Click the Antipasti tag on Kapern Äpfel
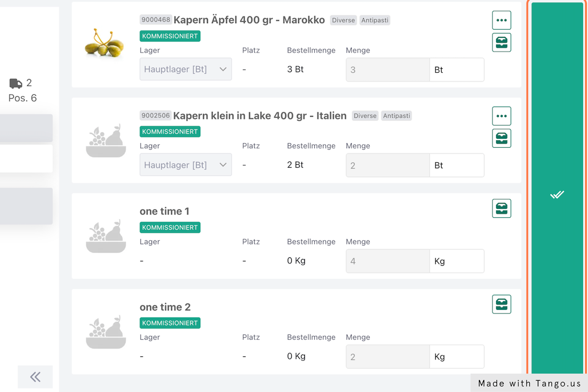 375,20
